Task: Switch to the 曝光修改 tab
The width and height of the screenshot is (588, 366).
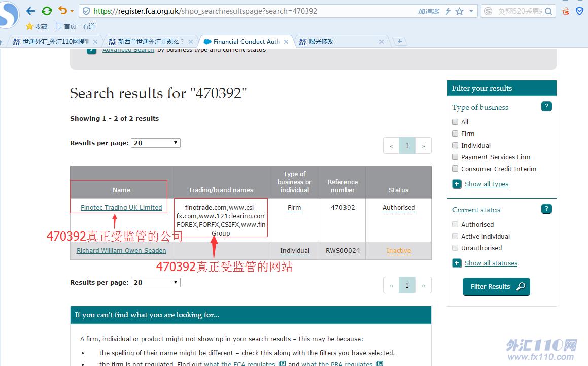Action: [x=339, y=42]
